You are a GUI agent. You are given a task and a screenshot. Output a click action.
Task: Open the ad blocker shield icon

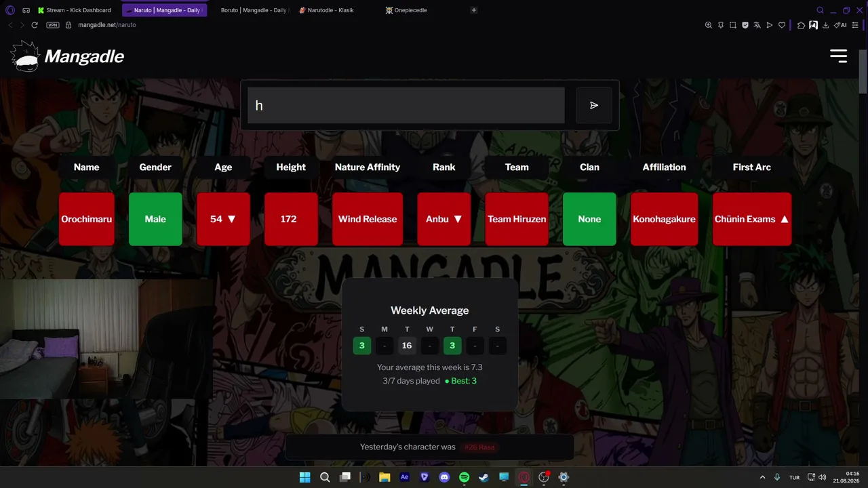[745, 25]
